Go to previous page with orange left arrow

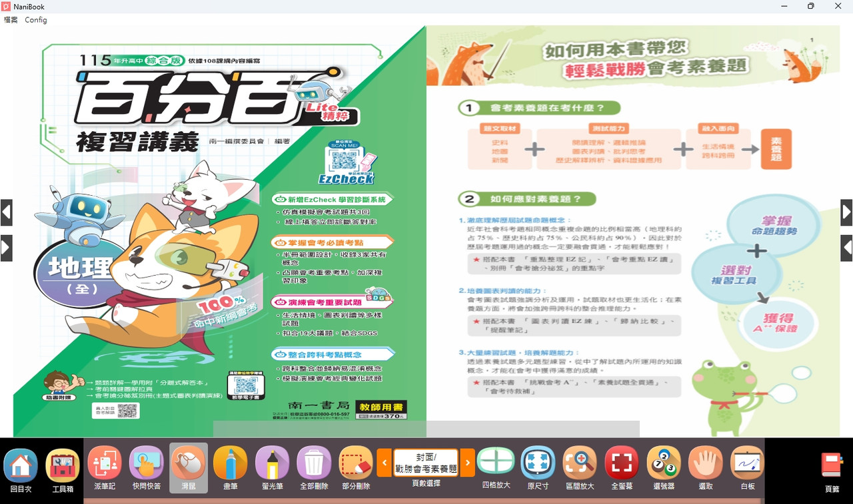click(385, 463)
